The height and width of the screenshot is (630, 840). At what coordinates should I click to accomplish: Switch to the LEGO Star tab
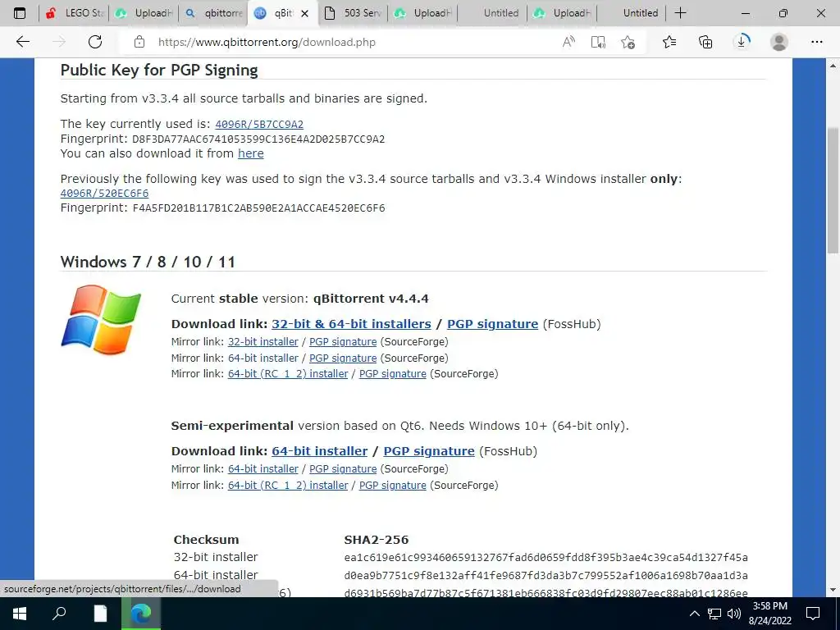tap(74, 13)
